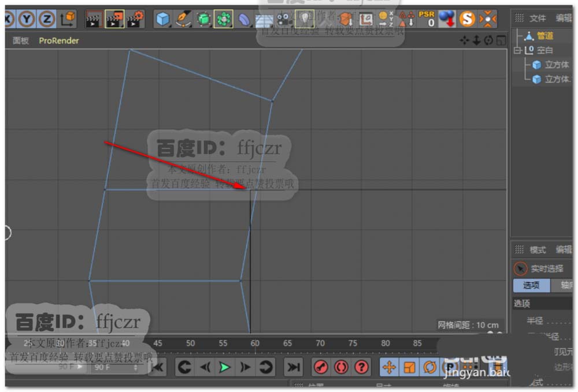578x392 pixels.
Task: Toggle the Y axis lock button
Action: tap(27, 19)
